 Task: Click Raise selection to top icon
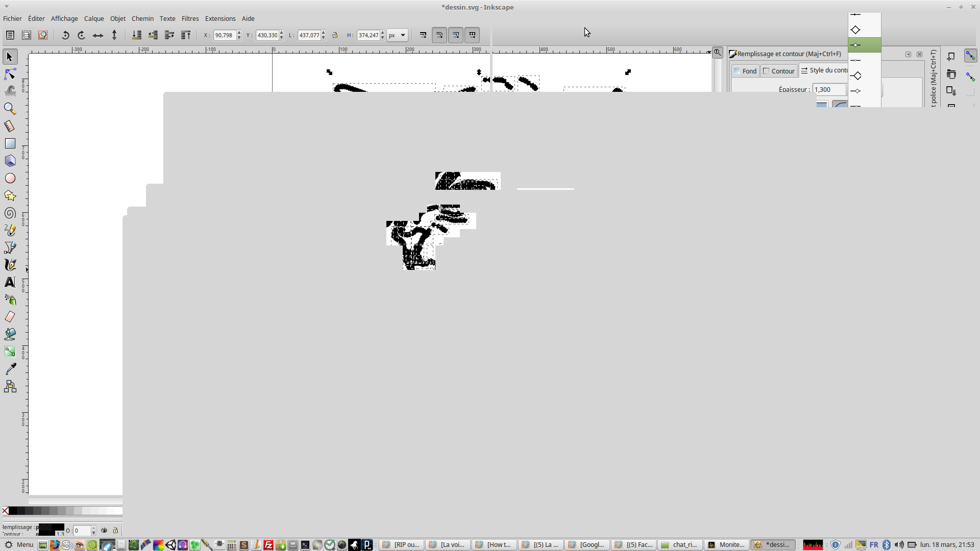[x=186, y=35]
